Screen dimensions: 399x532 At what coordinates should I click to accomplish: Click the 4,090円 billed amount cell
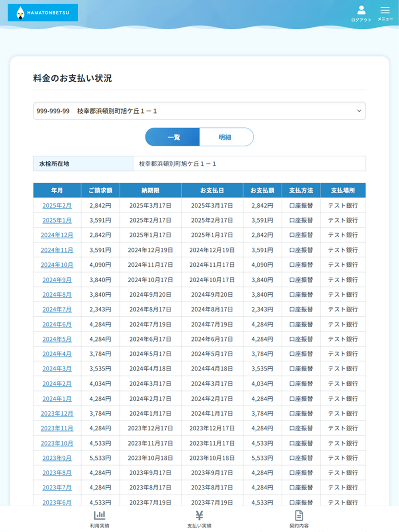(x=100, y=265)
